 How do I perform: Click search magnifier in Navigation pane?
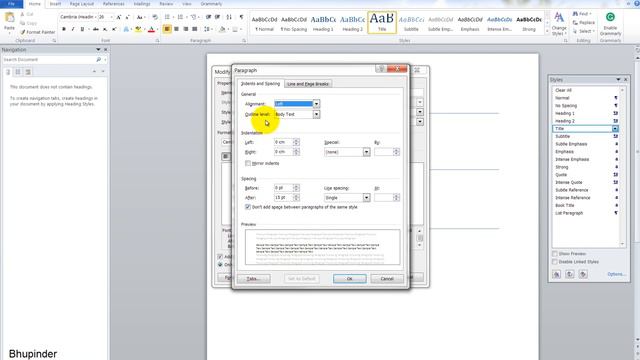[x=98, y=60]
